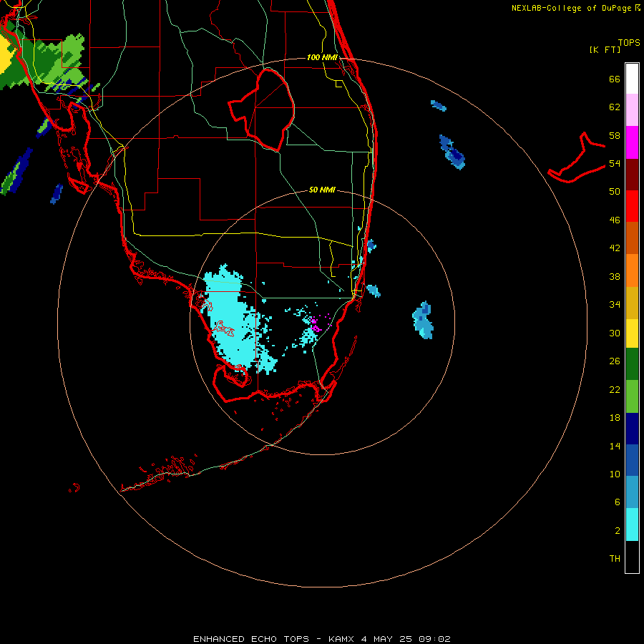Click the white swatch at top of TOPS scale

click(632, 79)
